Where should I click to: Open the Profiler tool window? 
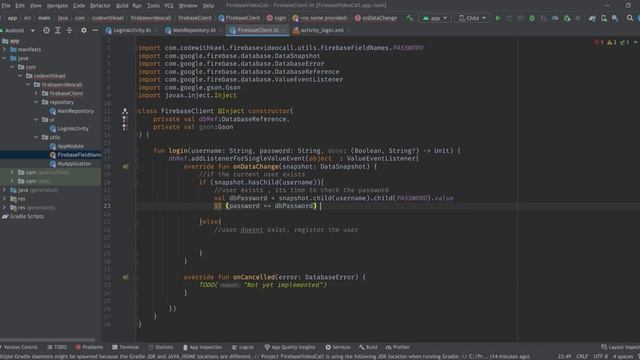click(398, 347)
